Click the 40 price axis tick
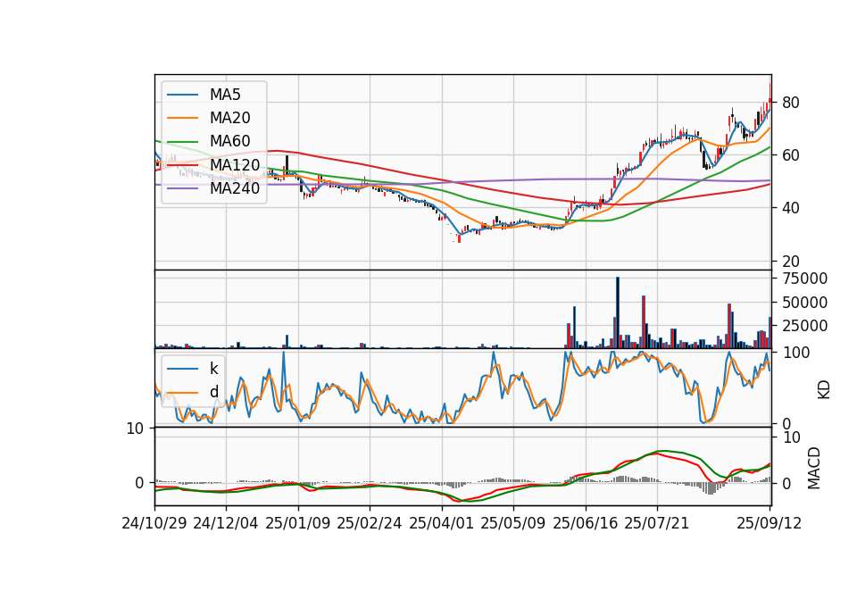 (790, 208)
